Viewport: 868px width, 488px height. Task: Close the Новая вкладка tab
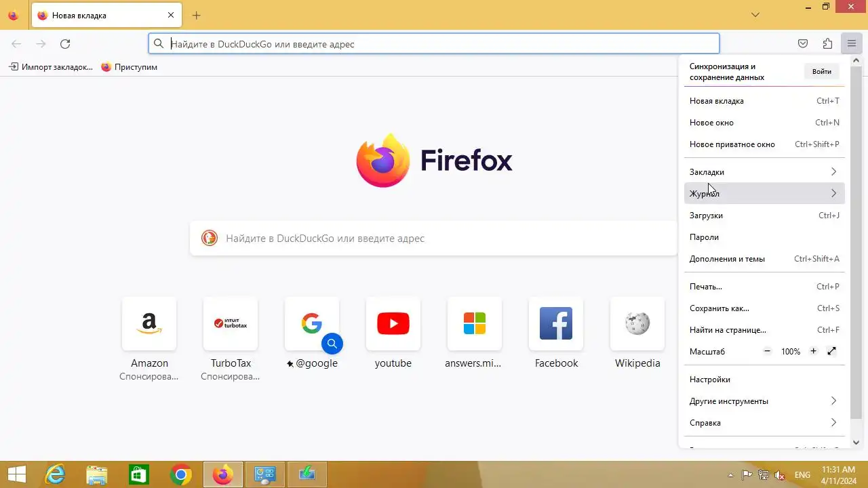pyautogui.click(x=171, y=15)
